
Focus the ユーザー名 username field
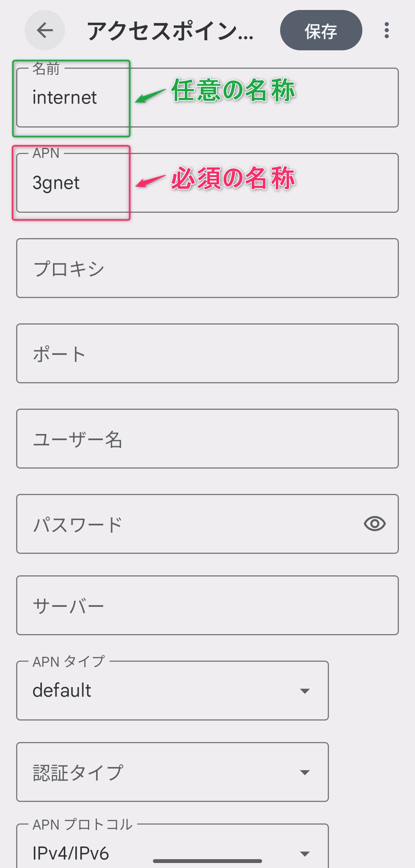point(207,439)
